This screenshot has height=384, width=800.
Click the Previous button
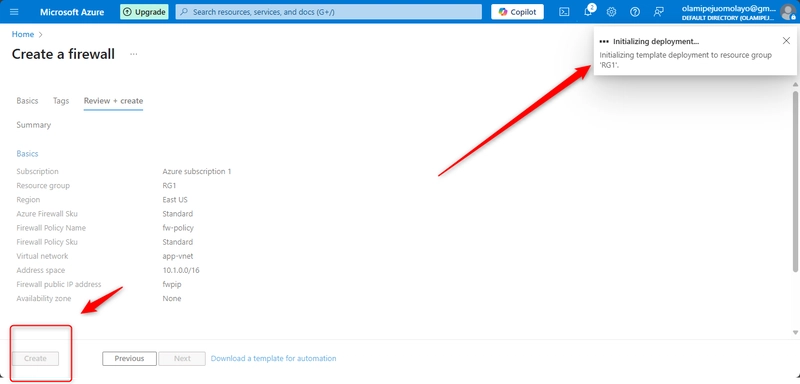tap(129, 359)
